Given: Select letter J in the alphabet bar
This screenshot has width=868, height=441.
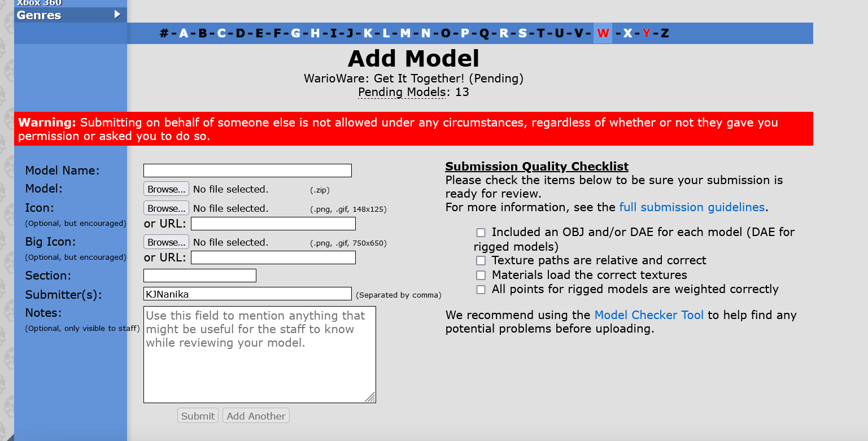Looking at the screenshot, I should (x=350, y=33).
